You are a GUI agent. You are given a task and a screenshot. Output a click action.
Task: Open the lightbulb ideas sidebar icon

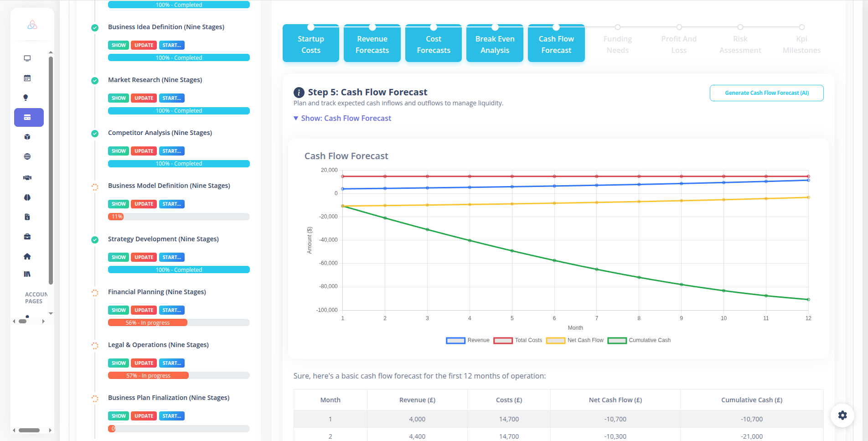(x=26, y=98)
